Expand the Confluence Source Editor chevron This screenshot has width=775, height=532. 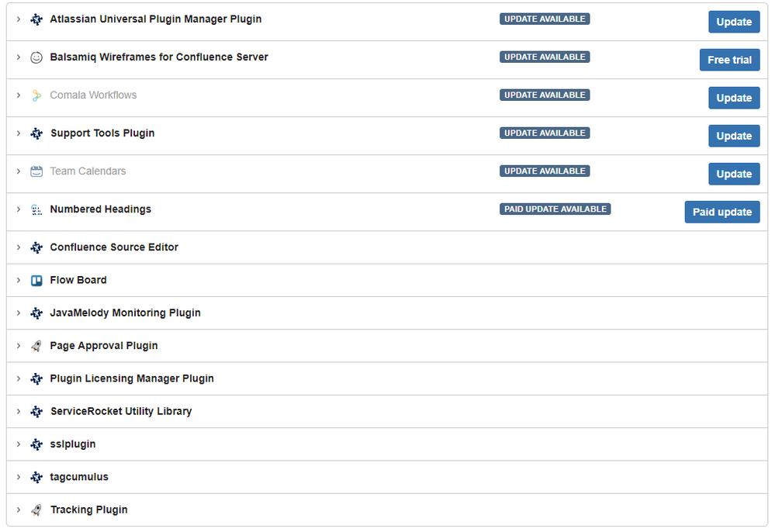click(19, 247)
